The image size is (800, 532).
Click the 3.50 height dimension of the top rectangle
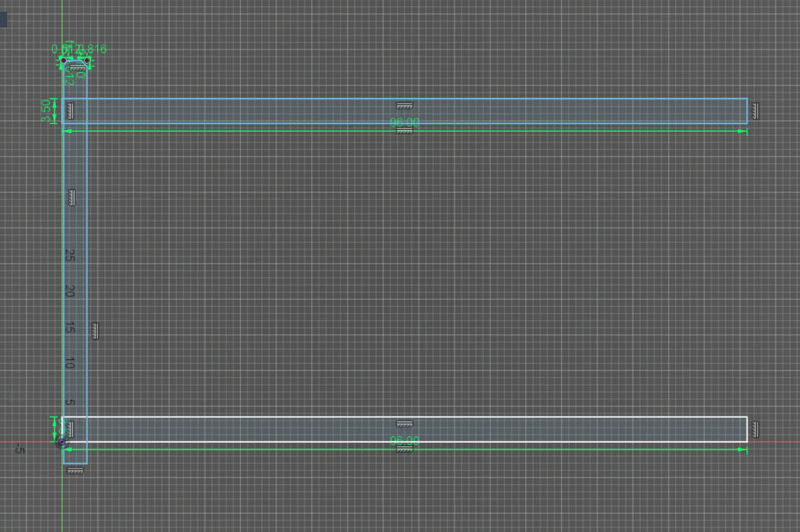coord(46,110)
